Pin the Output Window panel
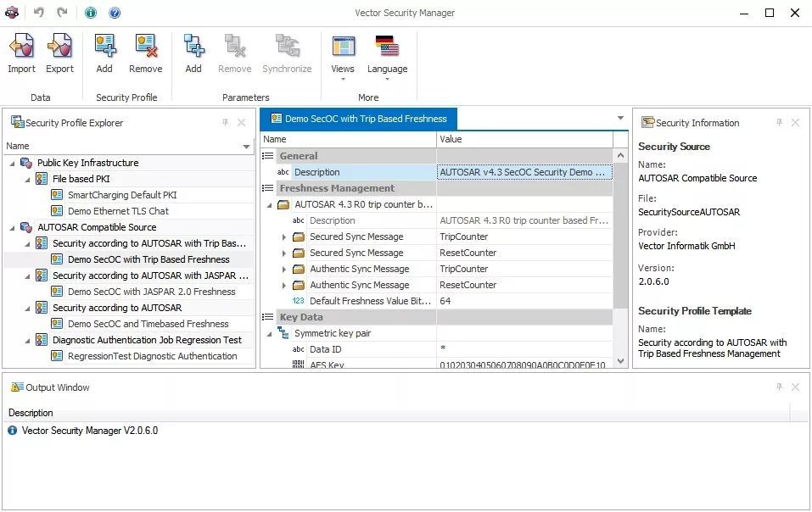The height and width of the screenshot is (512, 812). click(x=780, y=387)
